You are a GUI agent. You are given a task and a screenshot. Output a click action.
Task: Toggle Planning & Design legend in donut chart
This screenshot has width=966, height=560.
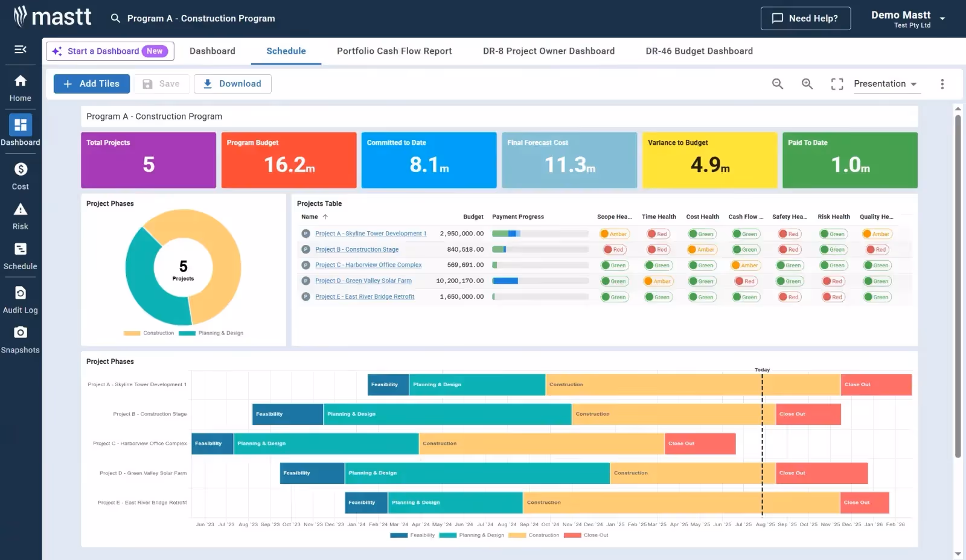[x=211, y=333]
